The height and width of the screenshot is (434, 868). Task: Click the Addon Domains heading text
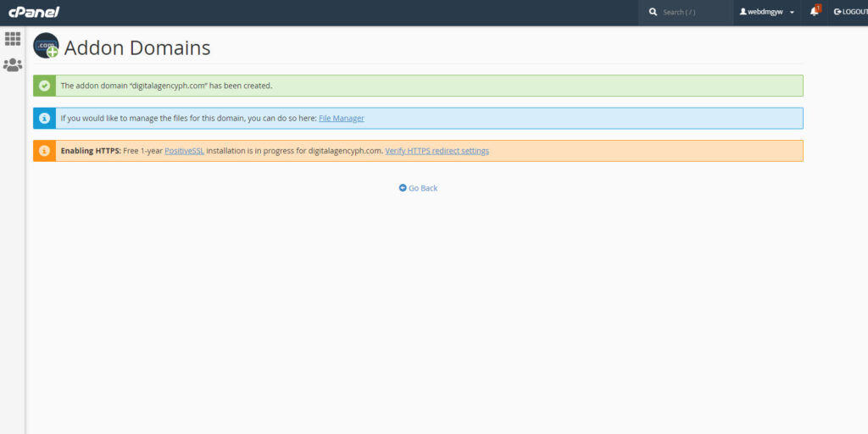137,47
